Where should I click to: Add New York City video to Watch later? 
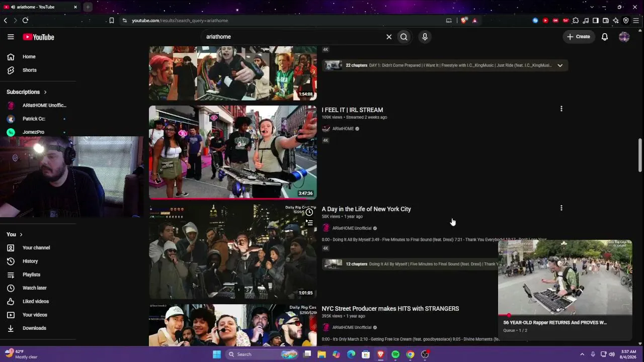coord(309,212)
